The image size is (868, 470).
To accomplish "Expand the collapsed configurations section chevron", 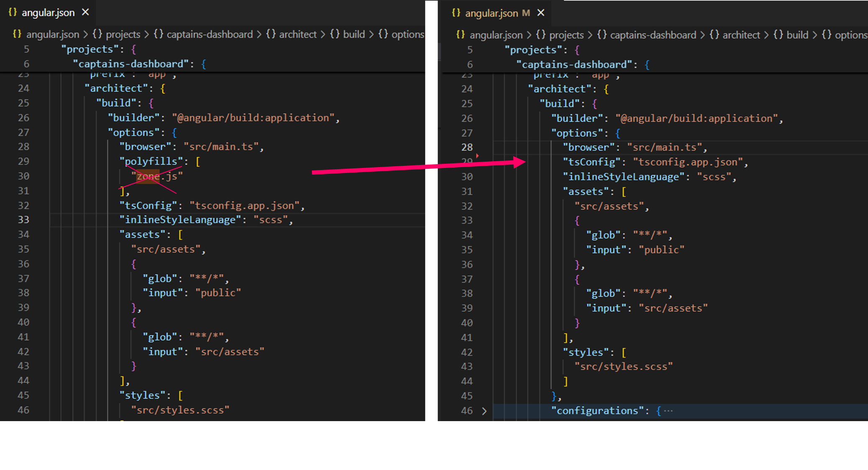I will pos(484,411).
